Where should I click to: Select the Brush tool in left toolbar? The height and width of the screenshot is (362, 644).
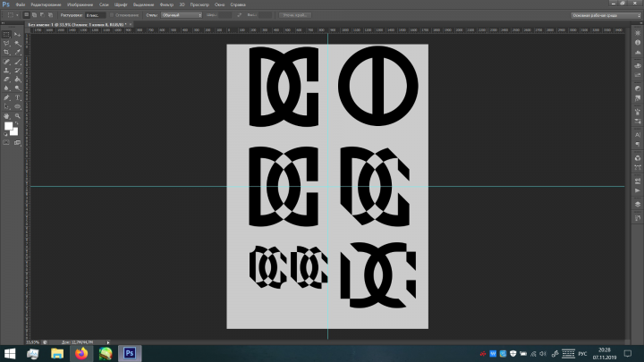pos(17,62)
